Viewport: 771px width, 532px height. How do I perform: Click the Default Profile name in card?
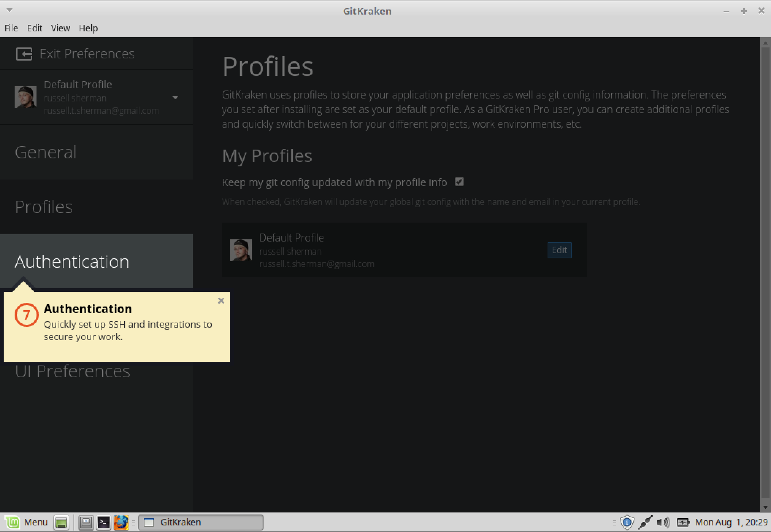[291, 238]
